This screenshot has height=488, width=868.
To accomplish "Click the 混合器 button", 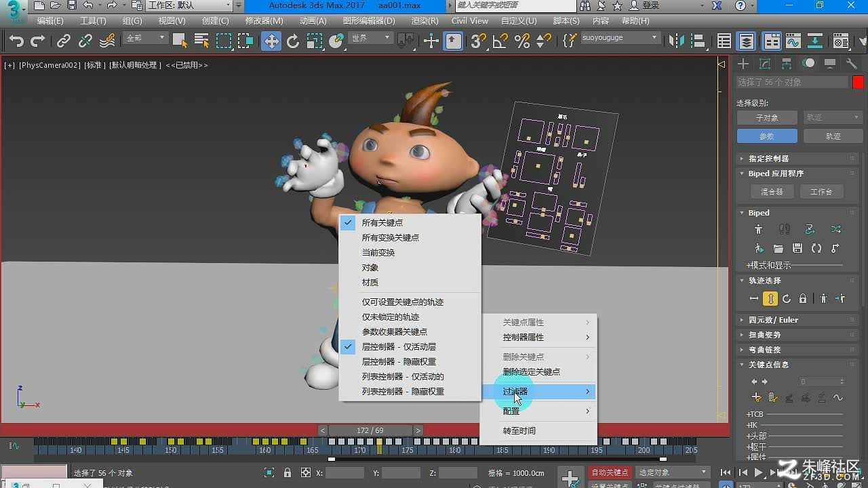I will coord(772,192).
